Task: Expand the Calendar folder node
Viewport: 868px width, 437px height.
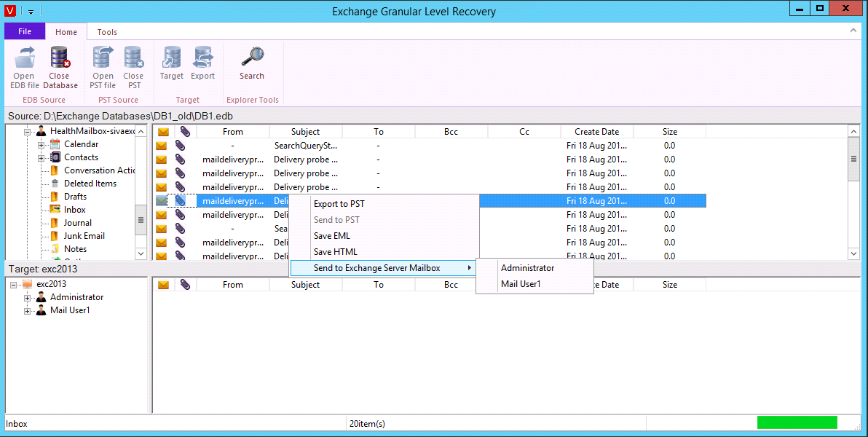Action: click(41, 145)
